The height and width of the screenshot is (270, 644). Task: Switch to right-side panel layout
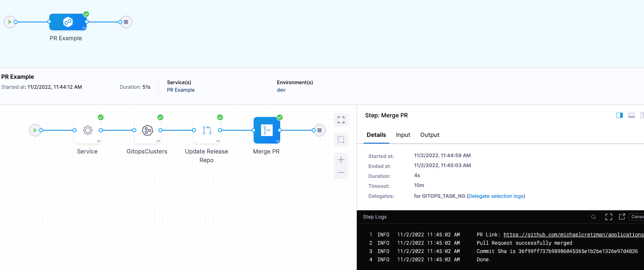click(x=620, y=115)
